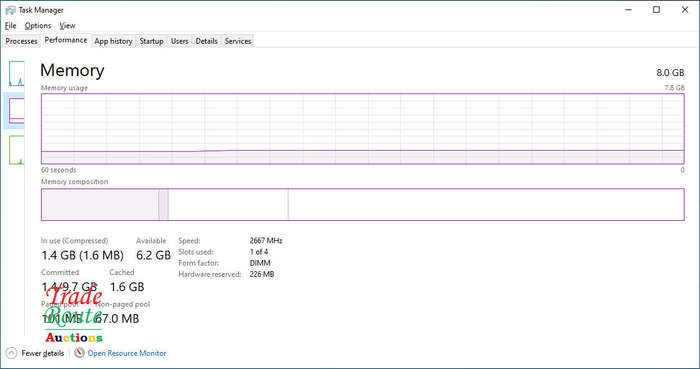Select the green graph thumbnail in sidebar
The width and height of the screenshot is (700, 369).
point(17,150)
